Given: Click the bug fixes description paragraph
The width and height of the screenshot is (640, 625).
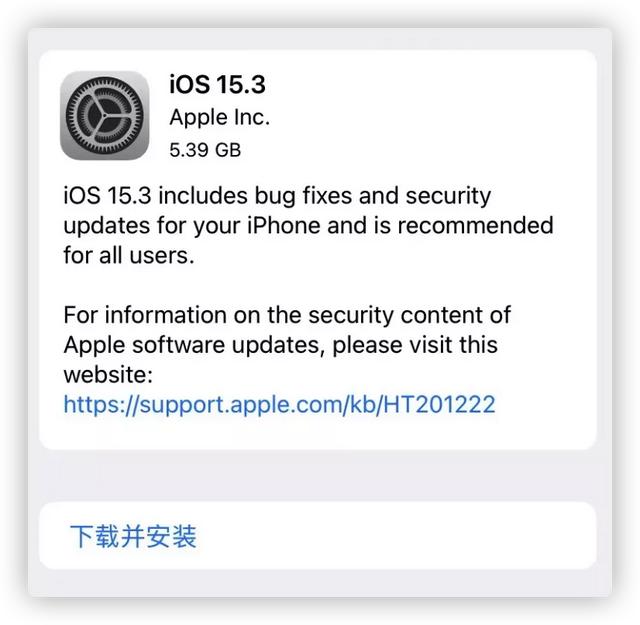Looking at the screenshot, I should pyautogui.click(x=309, y=225).
